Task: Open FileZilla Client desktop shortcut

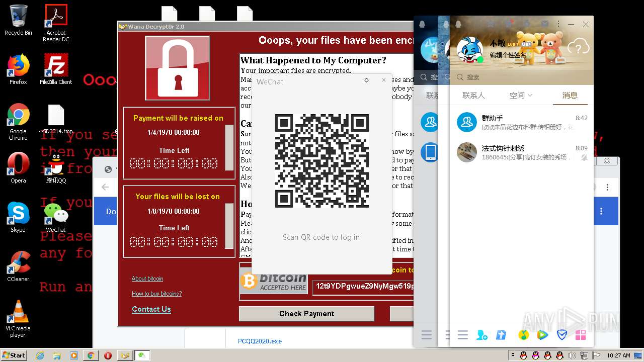Action: click(x=56, y=69)
